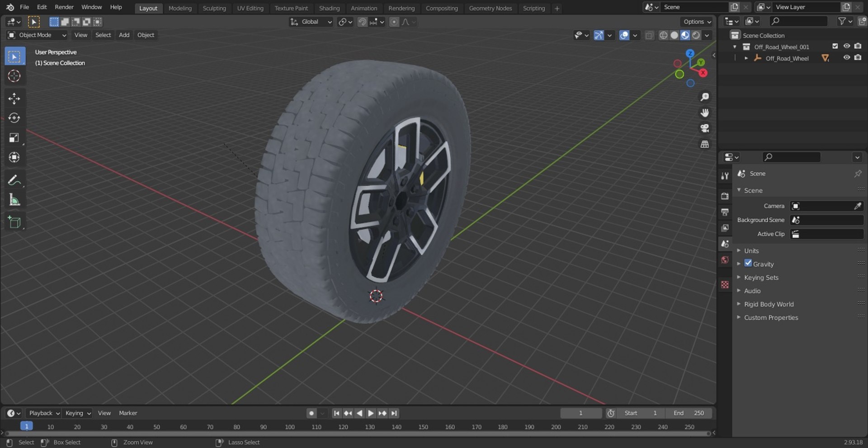Image resolution: width=868 pixels, height=448 pixels.
Task: Select the Add Cube tool
Action: click(x=14, y=222)
